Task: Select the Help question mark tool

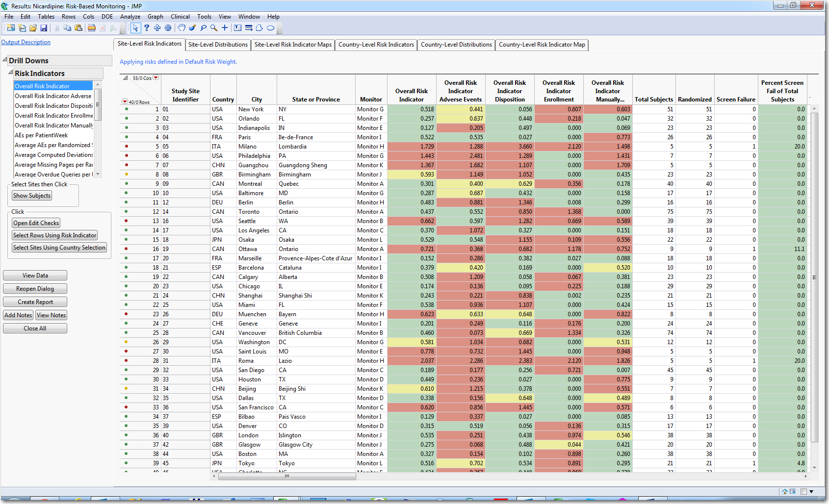Action: [146, 28]
